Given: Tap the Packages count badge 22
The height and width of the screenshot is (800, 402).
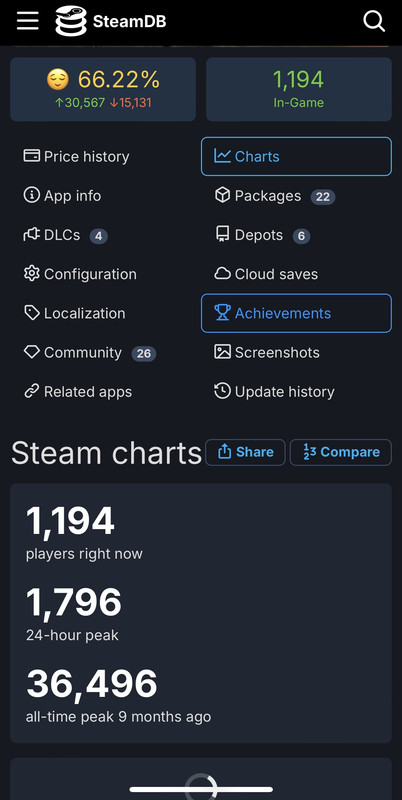Looking at the screenshot, I should click(323, 196).
